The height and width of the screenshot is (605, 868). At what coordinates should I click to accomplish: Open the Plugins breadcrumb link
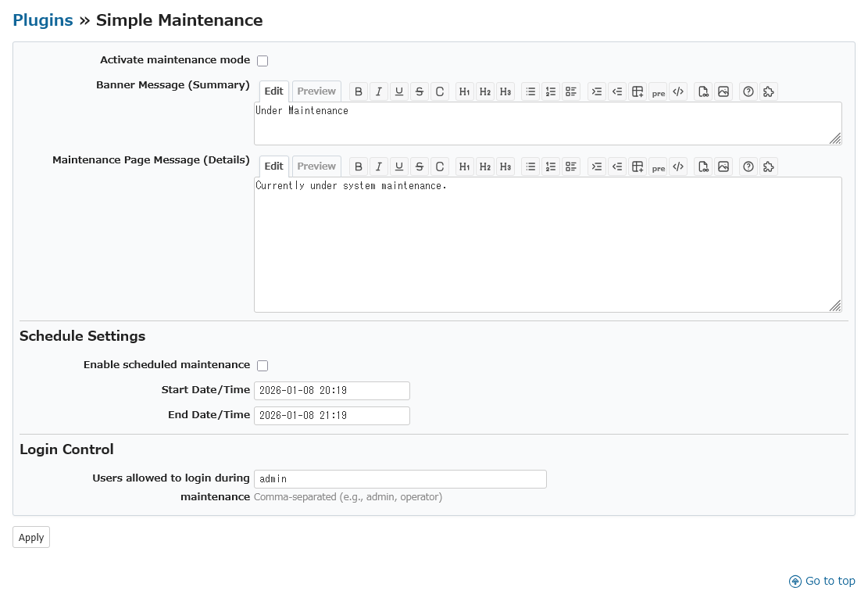click(x=43, y=20)
